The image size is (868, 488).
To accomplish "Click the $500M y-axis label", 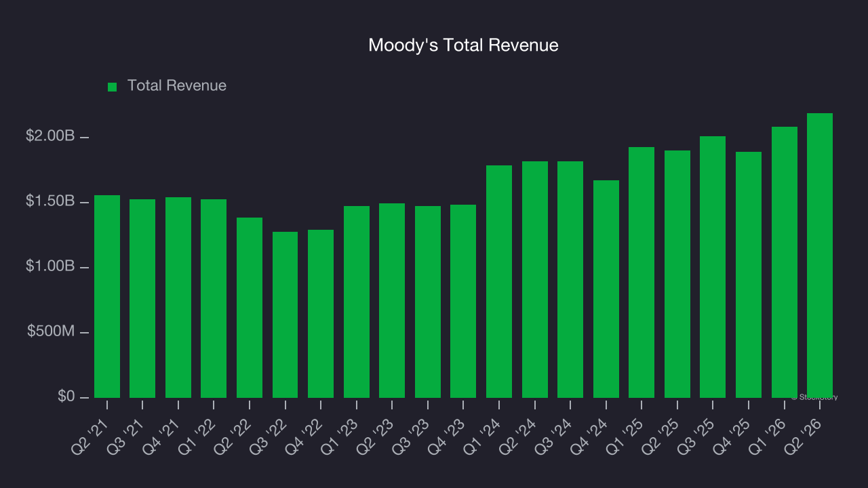I will pos(51,331).
